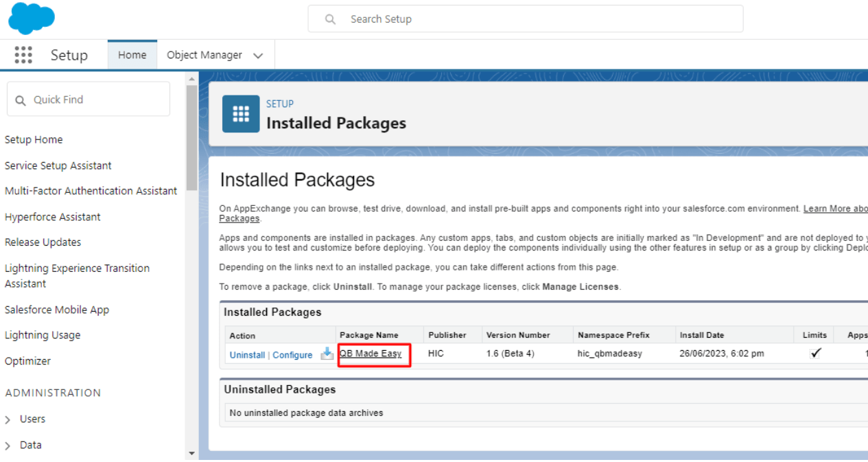Open the App Launcher grid icon
The image size is (868, 462).
pyautogui.click(x=23, y=55)
